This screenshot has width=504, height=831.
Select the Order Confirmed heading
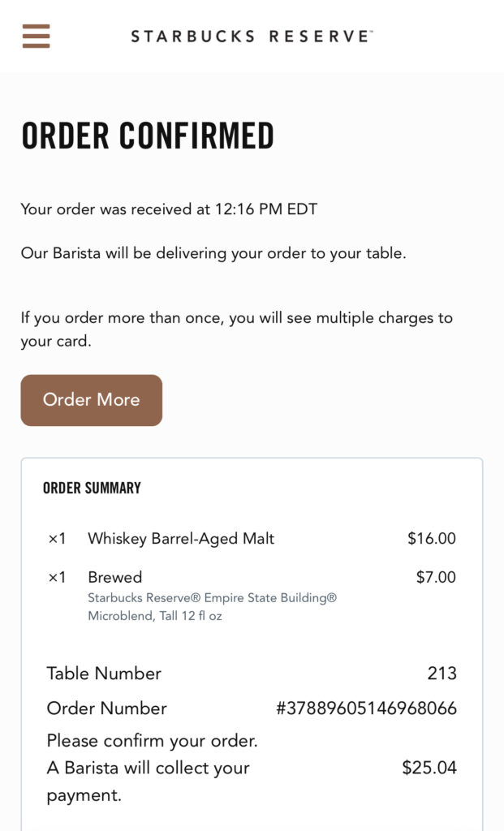[148, 136]
